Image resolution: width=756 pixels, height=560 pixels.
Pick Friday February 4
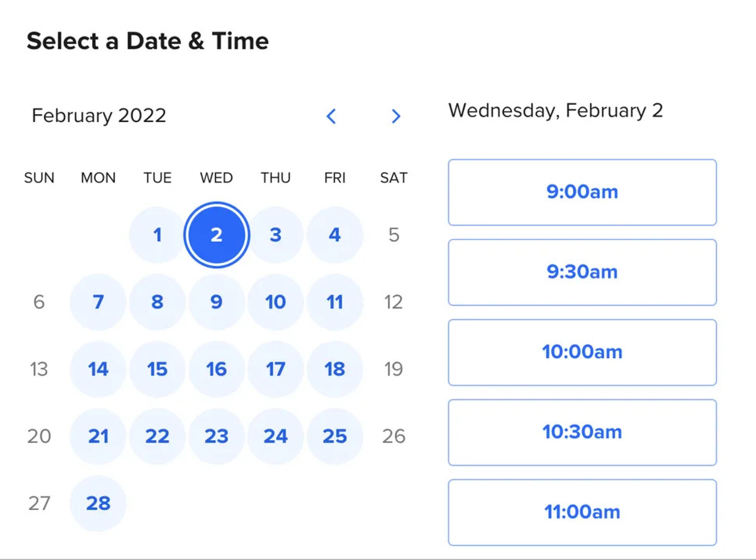tap(335, 235)
